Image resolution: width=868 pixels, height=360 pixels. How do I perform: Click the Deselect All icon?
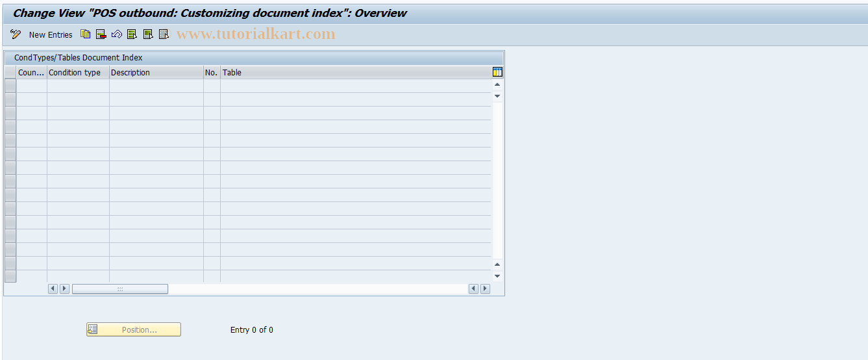click(x=164, y=34)
